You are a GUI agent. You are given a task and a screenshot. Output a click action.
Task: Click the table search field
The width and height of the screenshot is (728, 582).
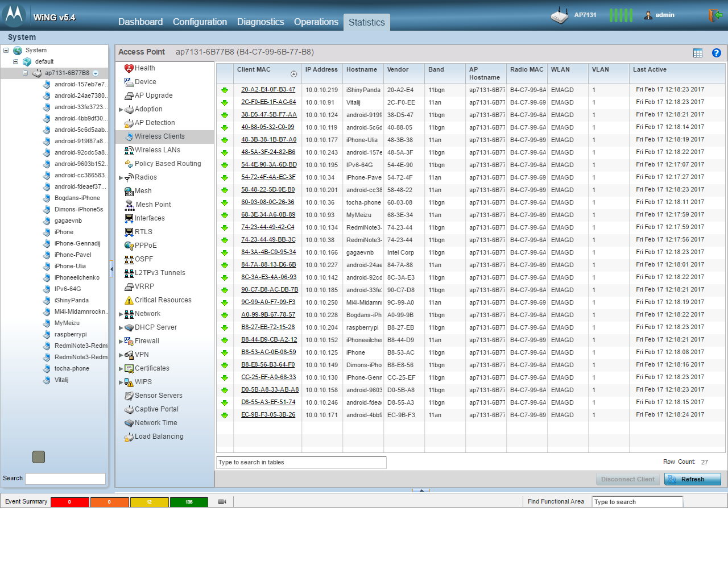[301, 463]
